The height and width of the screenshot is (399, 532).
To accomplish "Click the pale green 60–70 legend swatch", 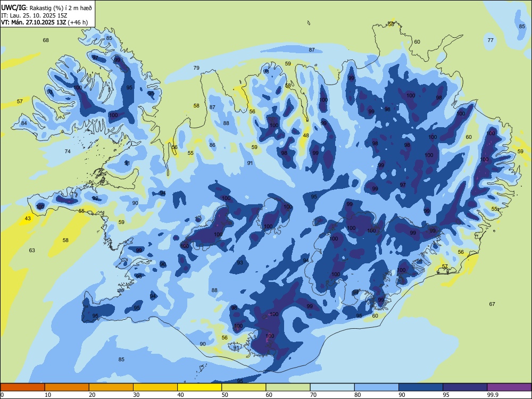I will (x=288, y=387).
